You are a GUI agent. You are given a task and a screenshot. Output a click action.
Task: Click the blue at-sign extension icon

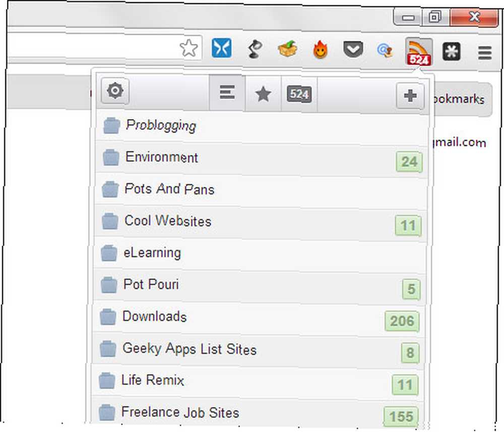(x=385, y=50)
